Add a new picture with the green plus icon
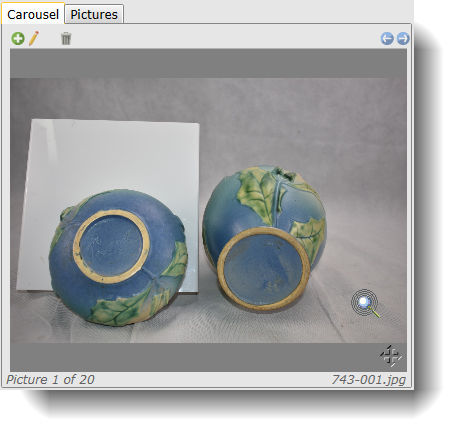The image size is (464, 440). tap(18, 39)
